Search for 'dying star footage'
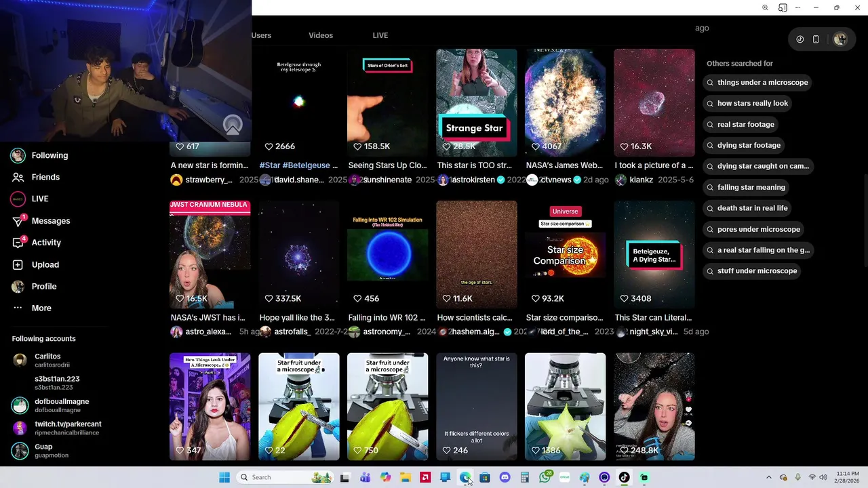 744,146
